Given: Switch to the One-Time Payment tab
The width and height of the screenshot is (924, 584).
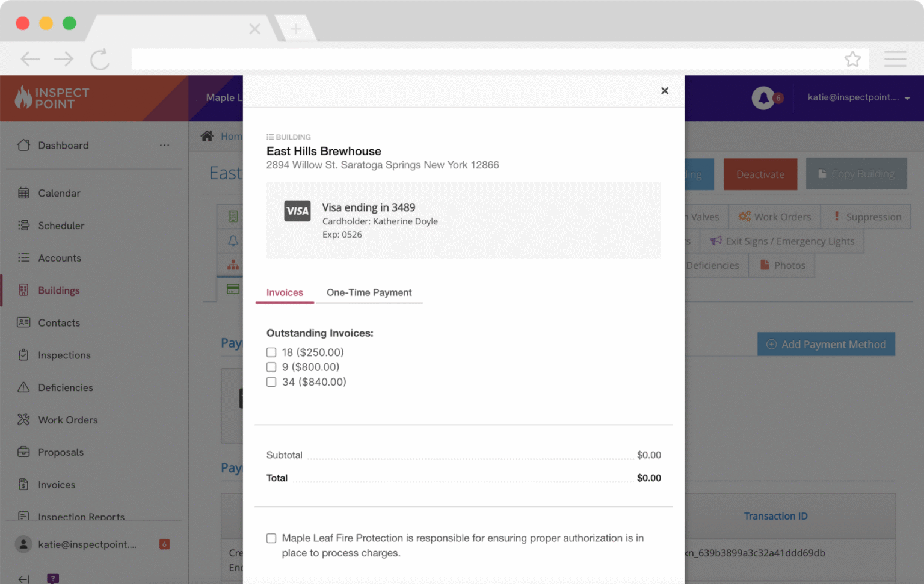Looking at the screenshot, I should point(369,292).
